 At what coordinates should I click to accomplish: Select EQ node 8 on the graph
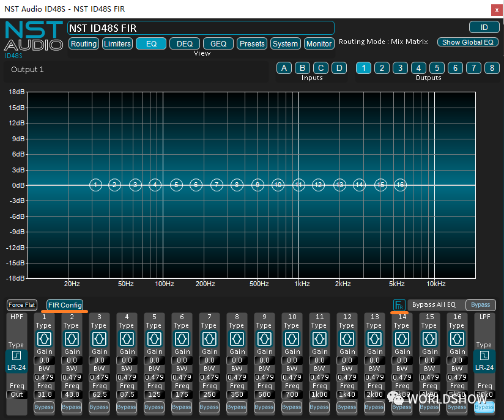(237, 185)
